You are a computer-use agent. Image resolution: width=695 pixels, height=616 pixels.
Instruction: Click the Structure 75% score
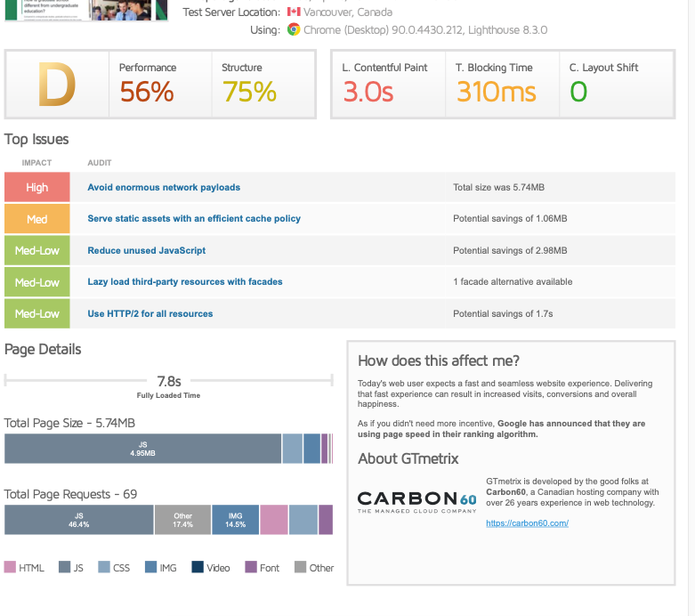point(249,92)
